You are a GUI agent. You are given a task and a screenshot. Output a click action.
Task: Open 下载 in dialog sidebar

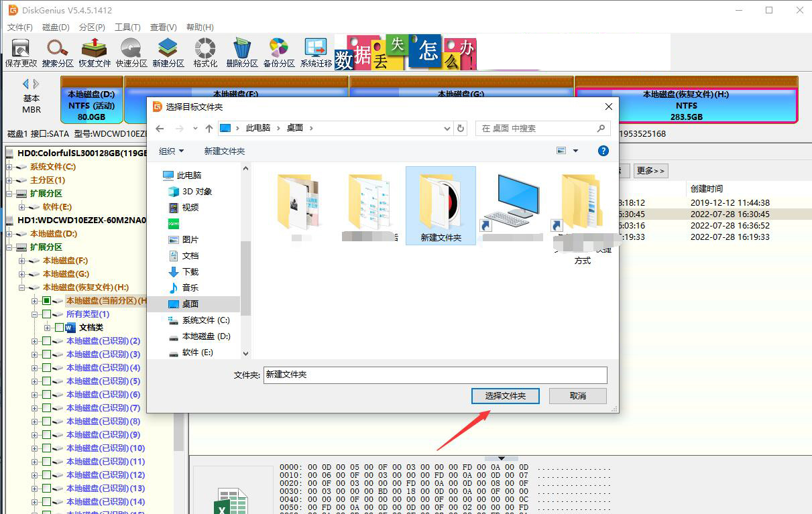[183, 271]
